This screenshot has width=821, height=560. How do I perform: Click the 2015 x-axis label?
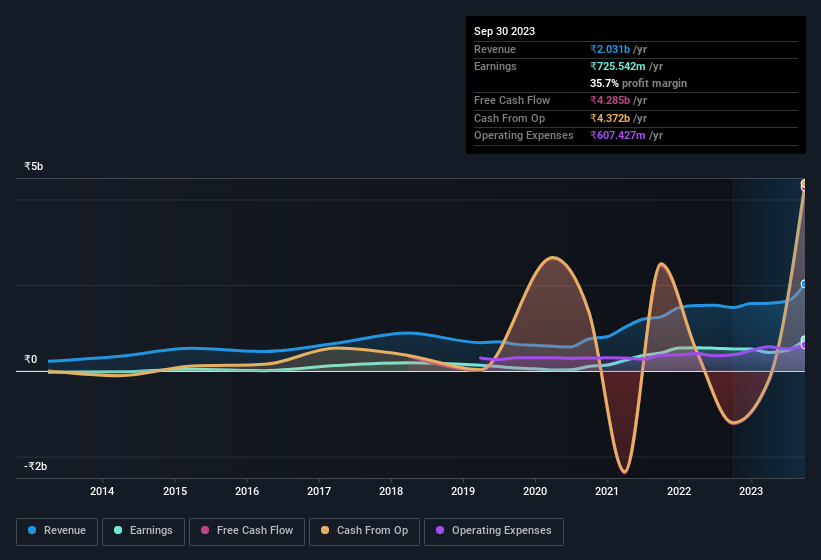coord(175,491)
